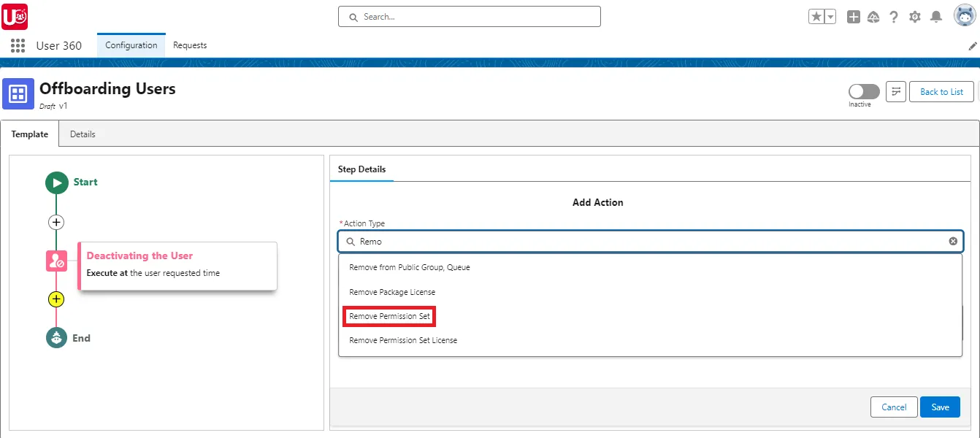This screenshot has height=438, width=980.
Task: Switch to the Details tab
Action: click(x=83, y=134)
